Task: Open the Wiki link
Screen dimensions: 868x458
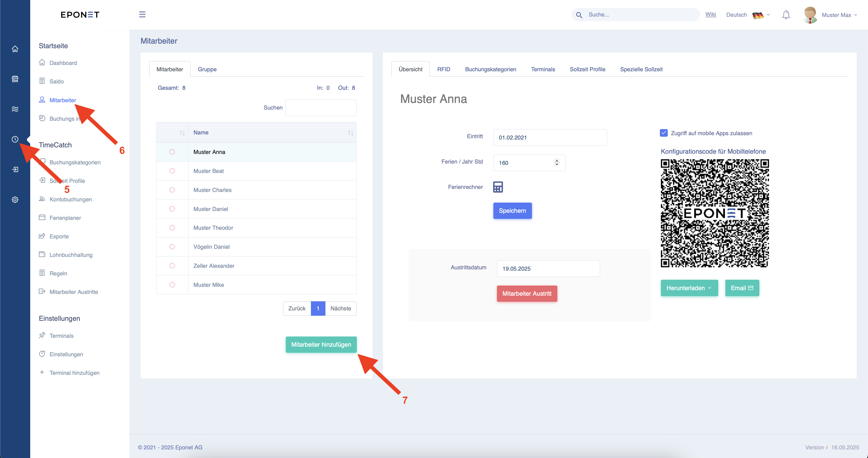Action: (710, 14)
